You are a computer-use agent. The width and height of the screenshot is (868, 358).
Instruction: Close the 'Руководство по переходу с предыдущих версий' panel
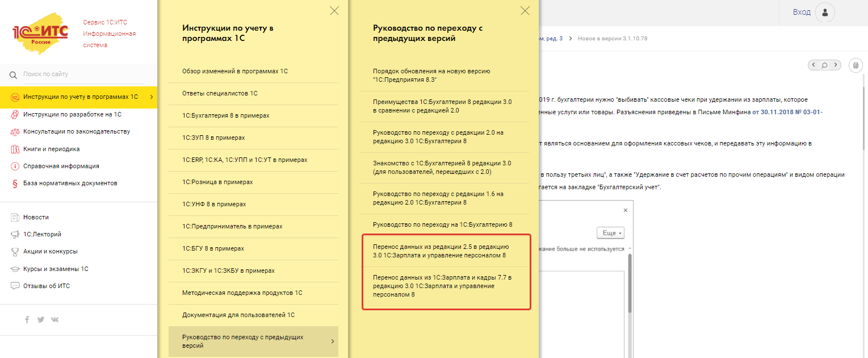[x=525, y=10]
